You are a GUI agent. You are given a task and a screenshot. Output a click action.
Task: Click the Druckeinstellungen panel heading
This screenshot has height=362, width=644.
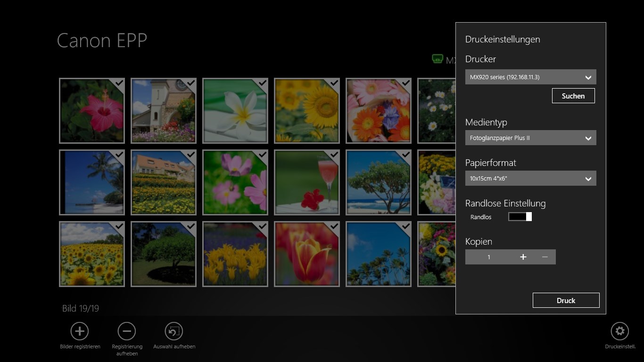[503, 40]
